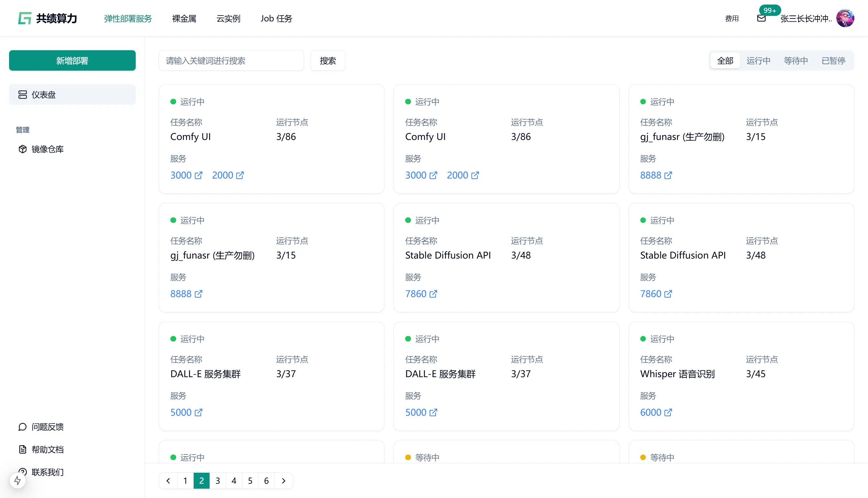868x498 pixels.
Task: Click the 仪表盘 dashboard icon in the sidebar
Action: [23, 94]
